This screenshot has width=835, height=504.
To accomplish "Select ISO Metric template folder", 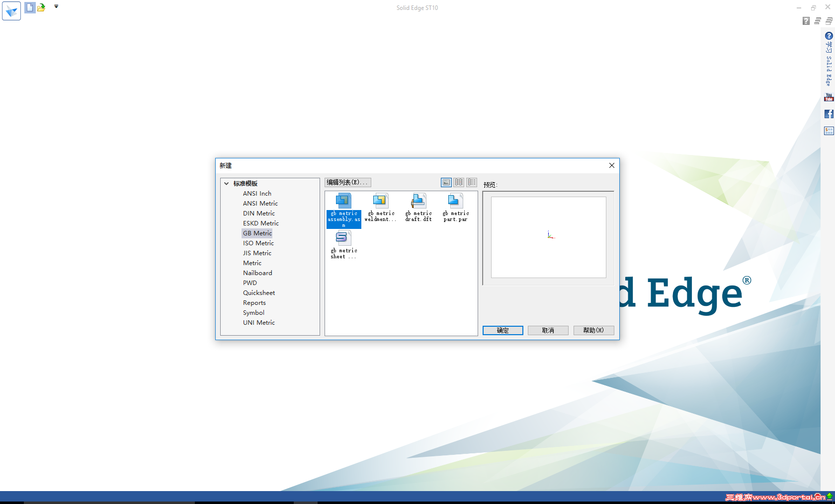I will (x=258, y=243).
